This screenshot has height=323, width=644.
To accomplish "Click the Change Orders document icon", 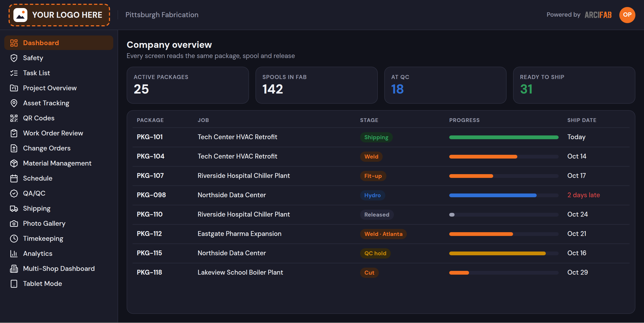I will tap(14, 148).
